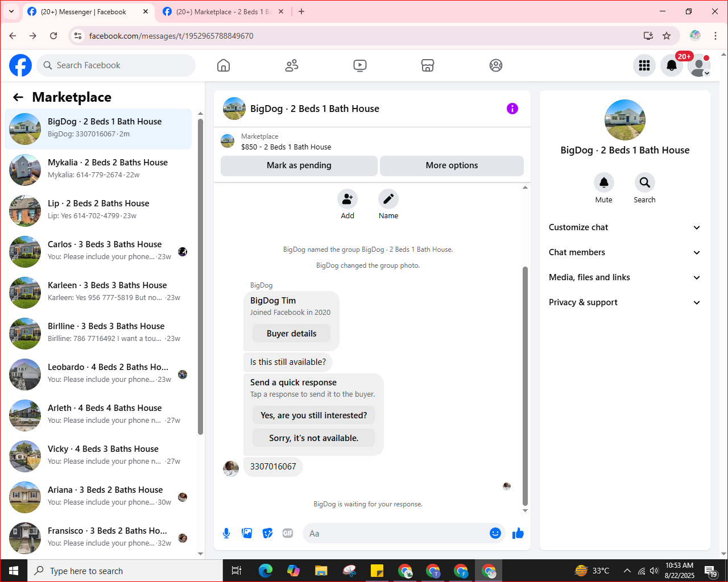The width and height of the screenshot is (728, 582).
Task: Open Lip 2 Beds 2 Baths House chat
Action: (x=98, y=211)
